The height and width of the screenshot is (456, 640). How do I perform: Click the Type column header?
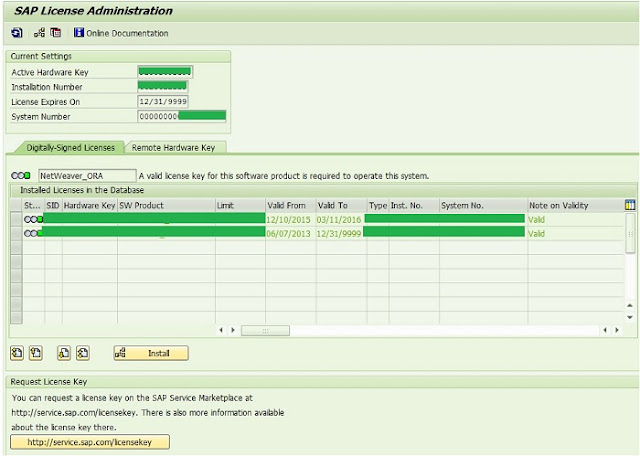coord(378,205)
